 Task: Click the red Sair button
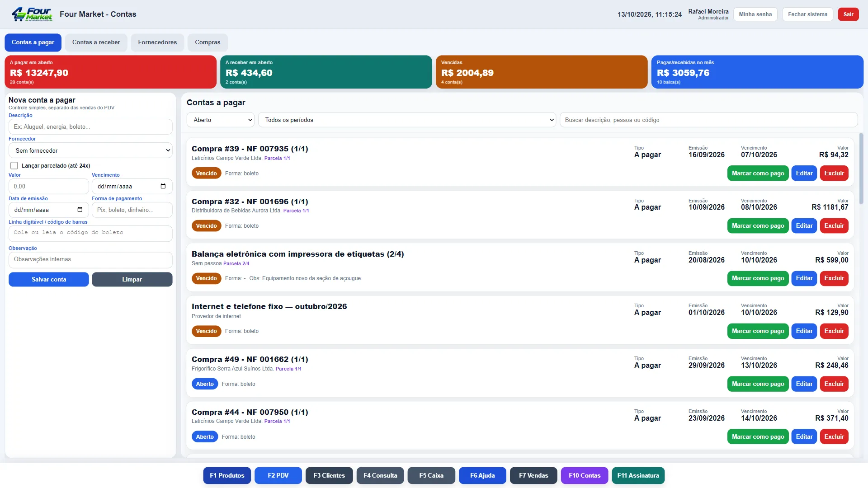click(849, 14)
